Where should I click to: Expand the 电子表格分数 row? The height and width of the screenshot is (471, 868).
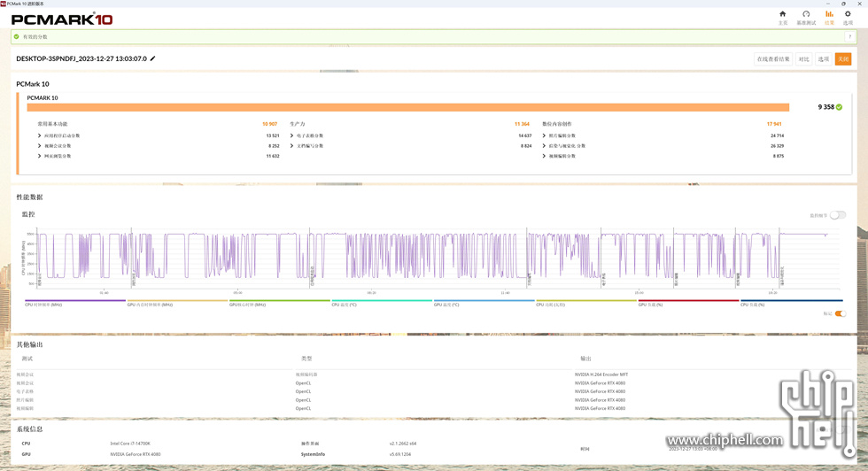click(x=291, y=135)
